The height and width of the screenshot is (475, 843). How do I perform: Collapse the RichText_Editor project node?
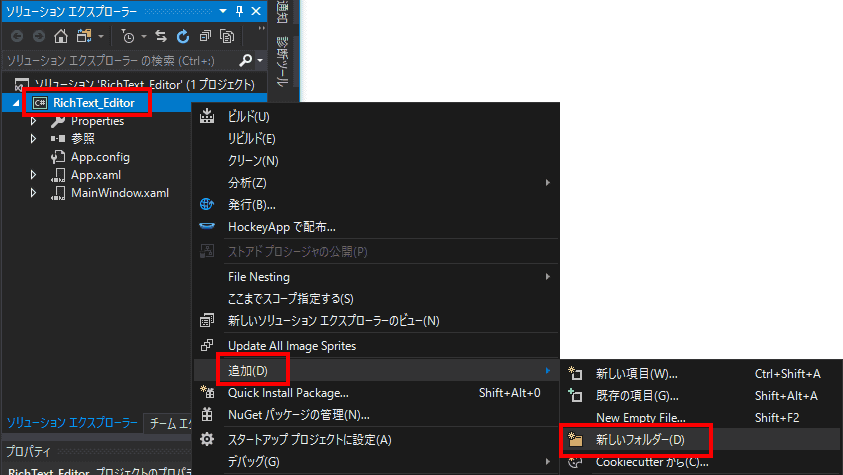16,103
